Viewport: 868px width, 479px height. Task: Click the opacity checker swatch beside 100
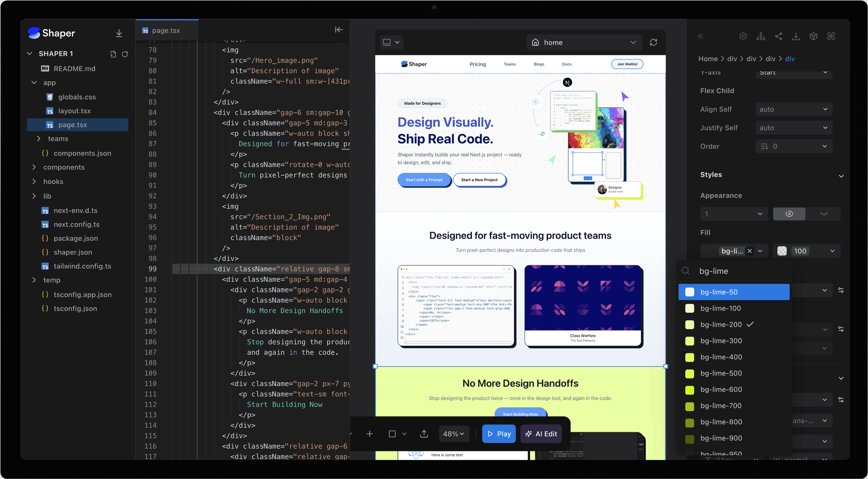[x=782, y=251]
